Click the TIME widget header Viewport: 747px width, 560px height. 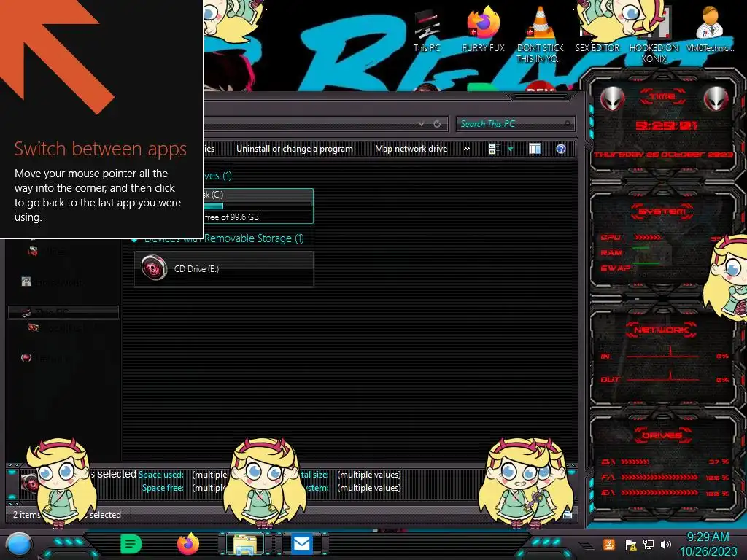[662, 97]
